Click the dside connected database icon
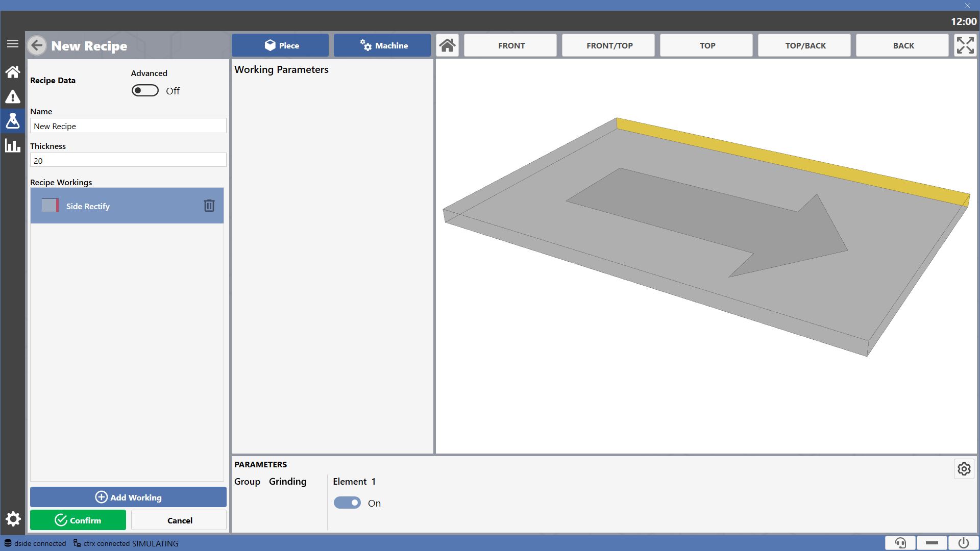The image size is (980, 551). click(8, 543)
